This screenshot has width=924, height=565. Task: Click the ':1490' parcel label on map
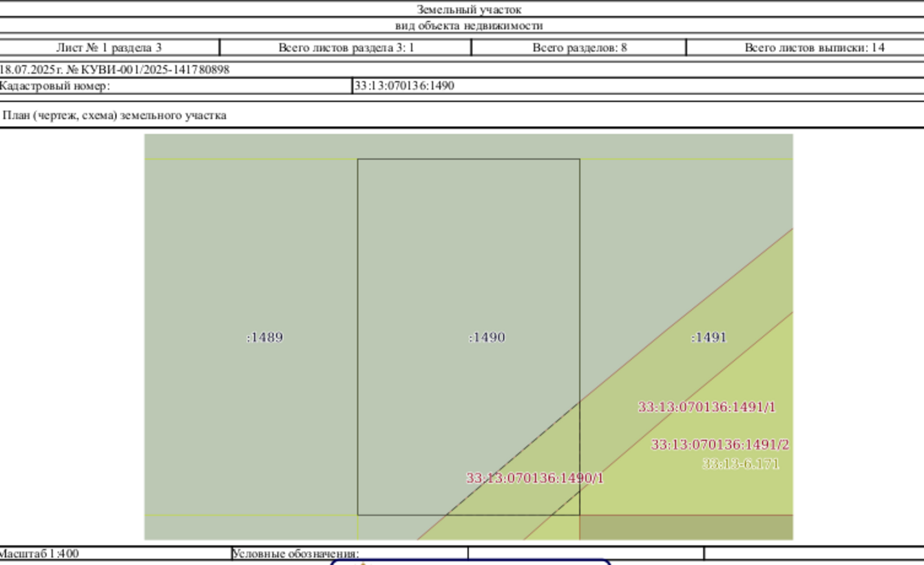(x=487, y=338)
